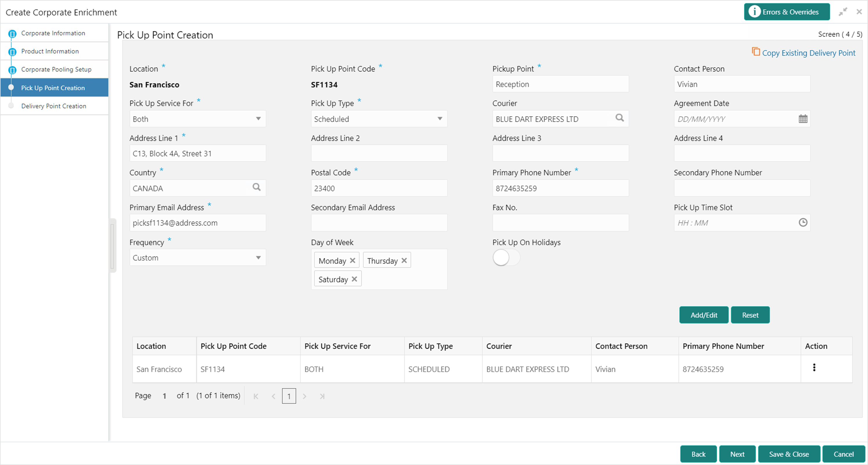
Task: Remove the Thursday day tag
Action: click(x=404, y=260)
